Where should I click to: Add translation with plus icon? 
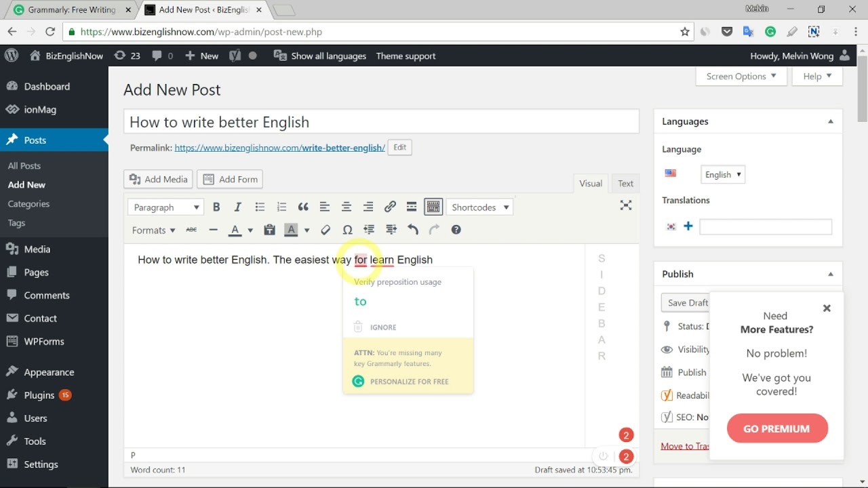coord(688,226)
